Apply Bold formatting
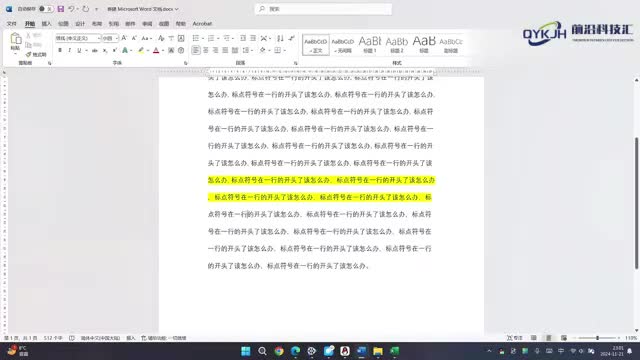Image resolution: width=640 pixels, height=360 pixels. pos(60,51)
